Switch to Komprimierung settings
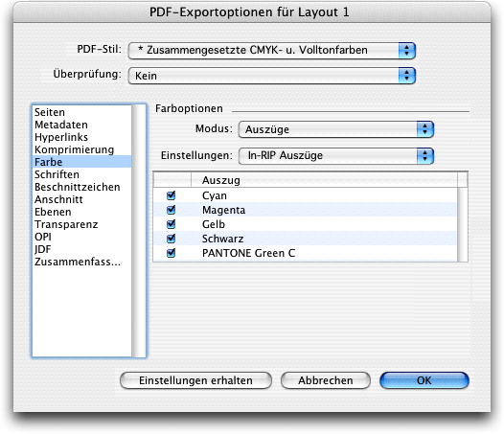Image resolution: width=504 pixels, height=434 pixels. pyautogui.click(x=82, y=149)
